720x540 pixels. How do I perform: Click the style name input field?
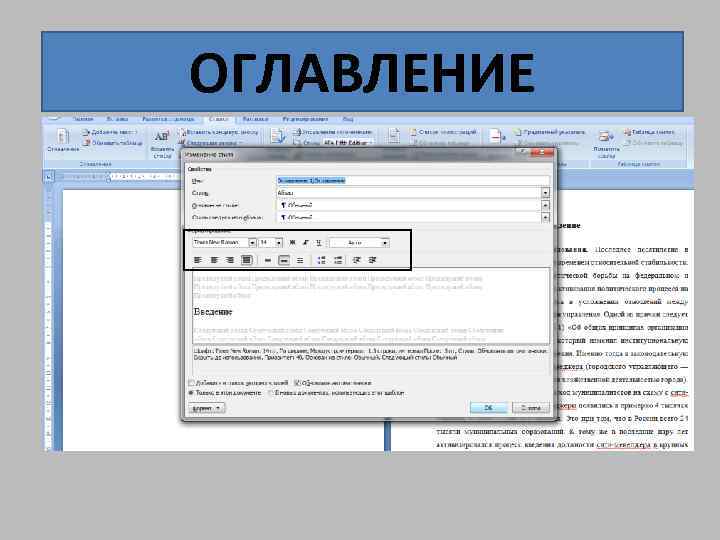(x=413, y=181)
